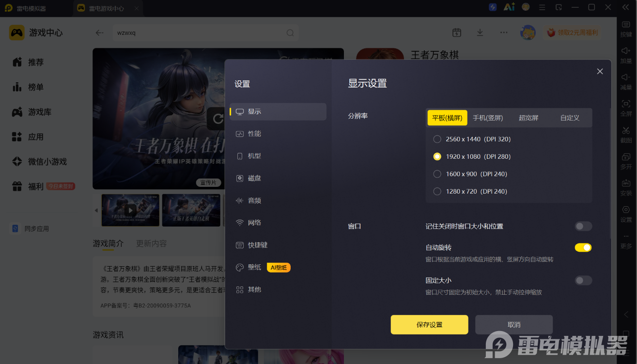
Task: Click the blue lightning boost icon in title bar
Action: coord(493,7)
